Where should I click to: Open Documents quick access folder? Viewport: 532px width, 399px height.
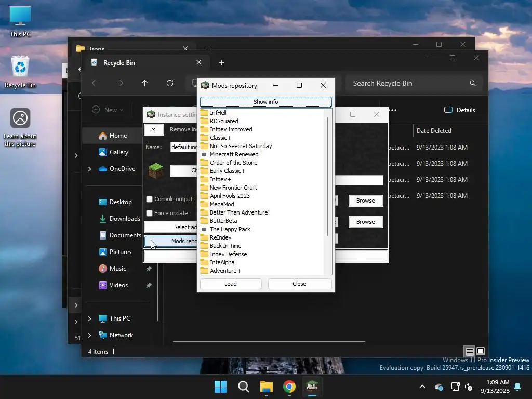click(x=120, y=235)
